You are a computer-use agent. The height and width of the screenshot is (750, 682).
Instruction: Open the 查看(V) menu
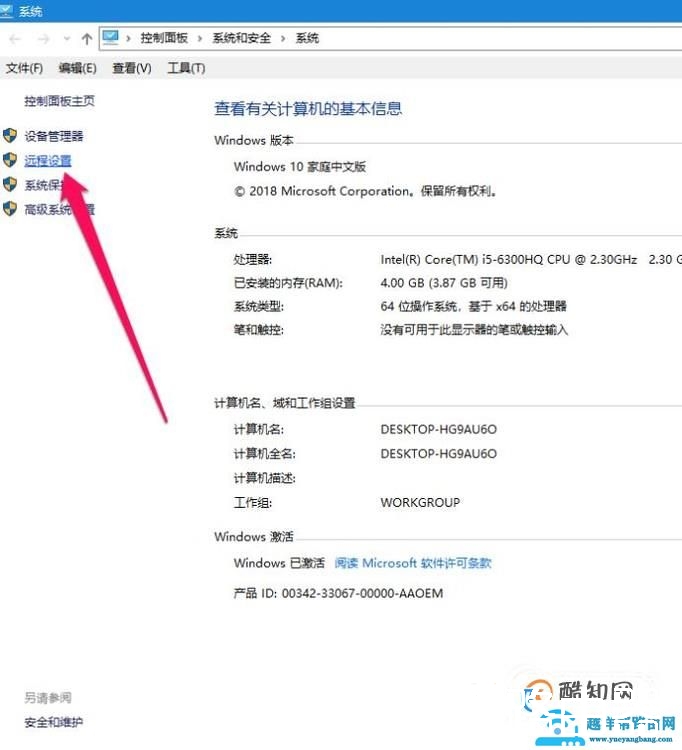pyautogui.click(x=132, y=68)
